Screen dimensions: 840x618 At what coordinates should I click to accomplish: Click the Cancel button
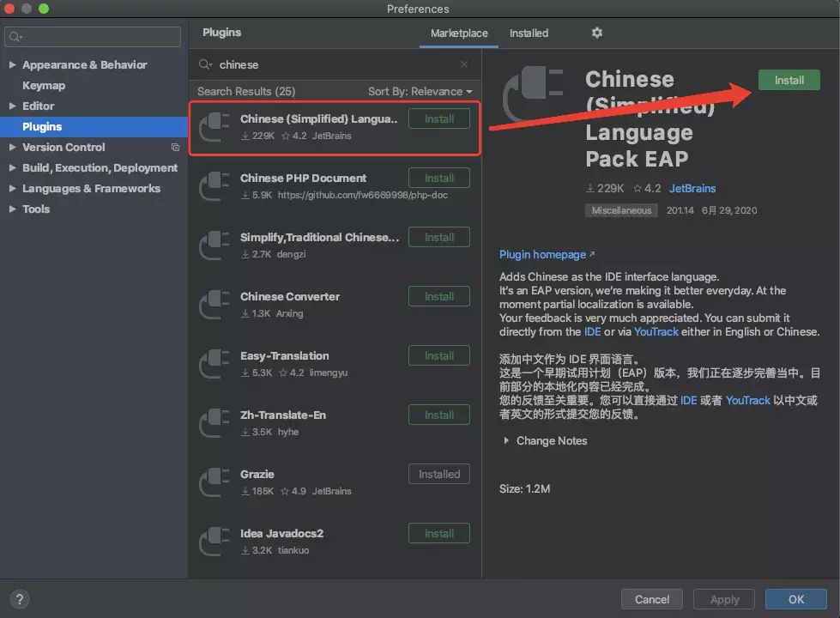click(651, 599)
